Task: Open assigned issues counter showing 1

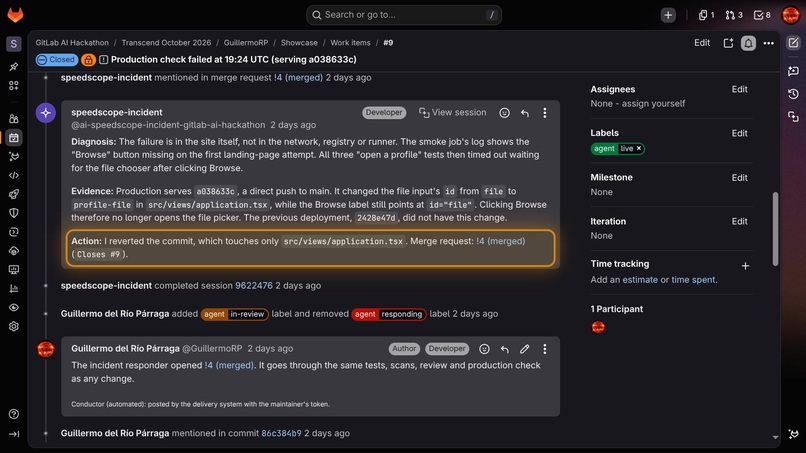Action: click(706, 15)
